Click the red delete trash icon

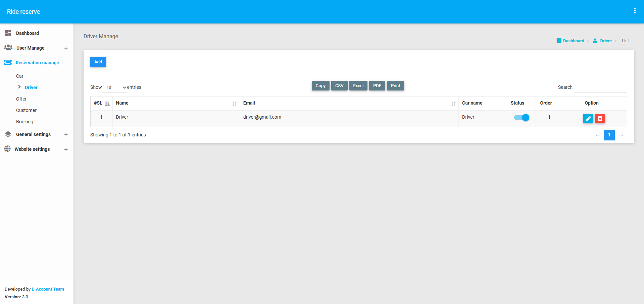tap(600, 119)
